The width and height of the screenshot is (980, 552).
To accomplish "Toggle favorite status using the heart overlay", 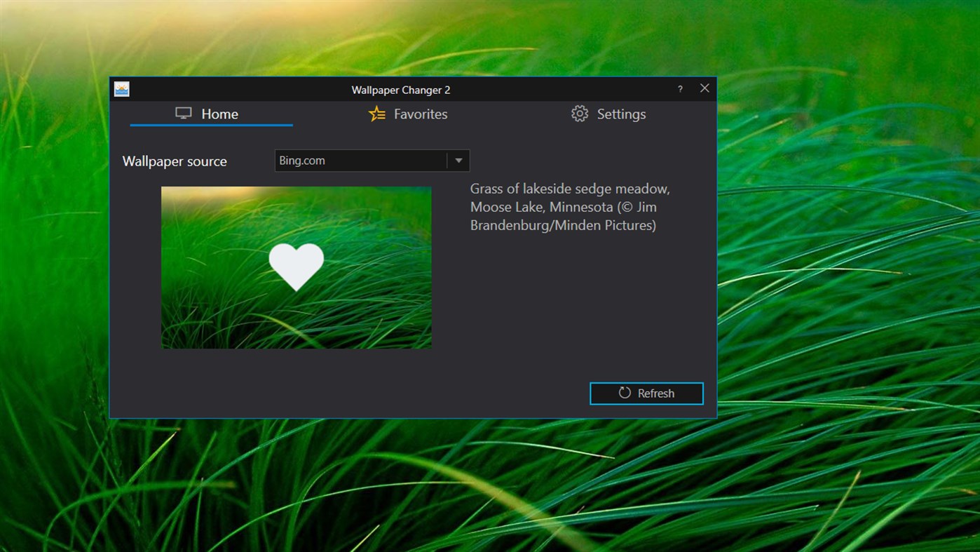I will [x=296, y=267].
